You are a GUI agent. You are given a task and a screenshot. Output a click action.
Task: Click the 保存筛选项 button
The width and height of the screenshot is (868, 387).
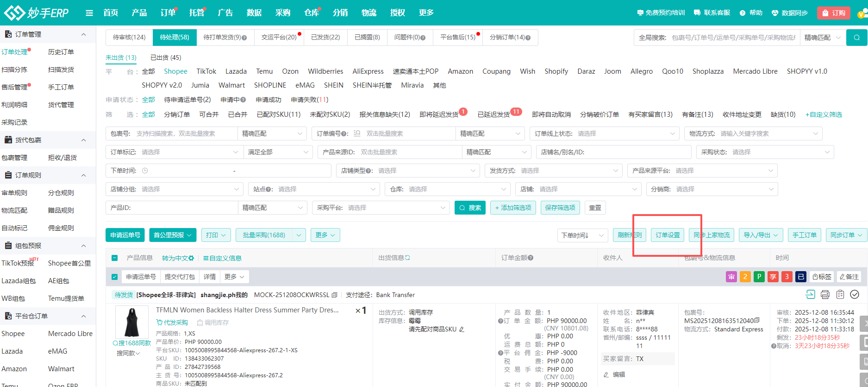coord(560,208)
